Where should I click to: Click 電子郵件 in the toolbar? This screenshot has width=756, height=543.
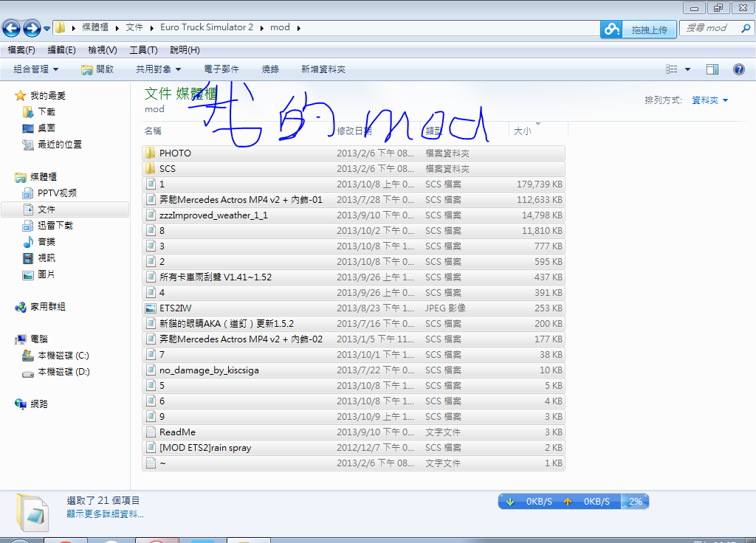(221, 69)
